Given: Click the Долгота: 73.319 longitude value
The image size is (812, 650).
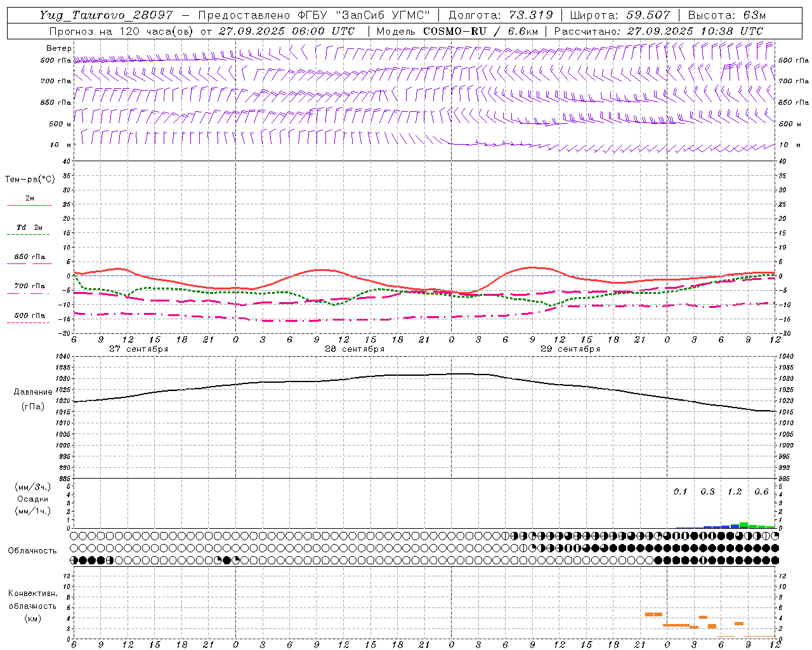Looking at the screenshot, I should [501, 15].
